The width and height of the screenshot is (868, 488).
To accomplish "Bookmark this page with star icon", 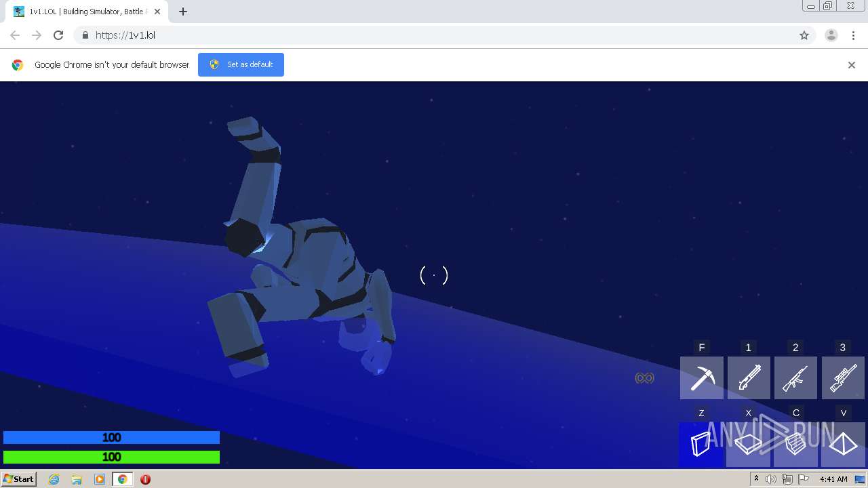I will [x=804, y=35].
